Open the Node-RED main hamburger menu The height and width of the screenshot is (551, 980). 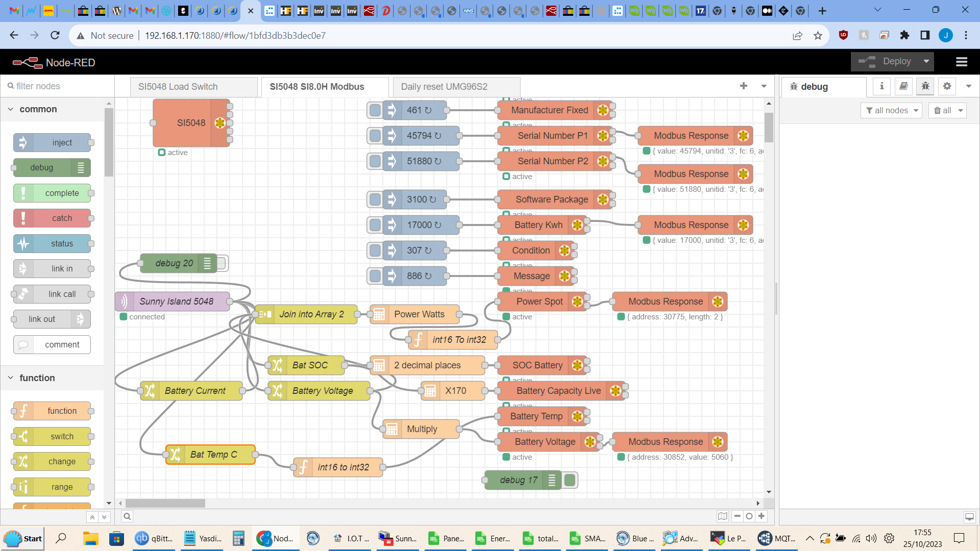962,62
